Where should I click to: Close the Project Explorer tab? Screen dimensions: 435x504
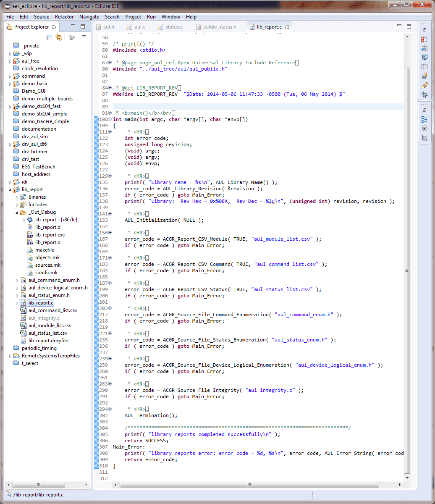[54, 26]
